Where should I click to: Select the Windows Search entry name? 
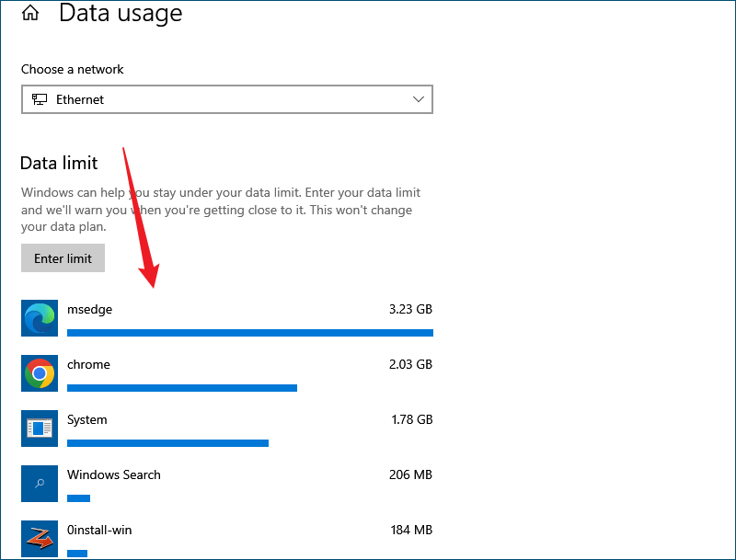point(114,474)
